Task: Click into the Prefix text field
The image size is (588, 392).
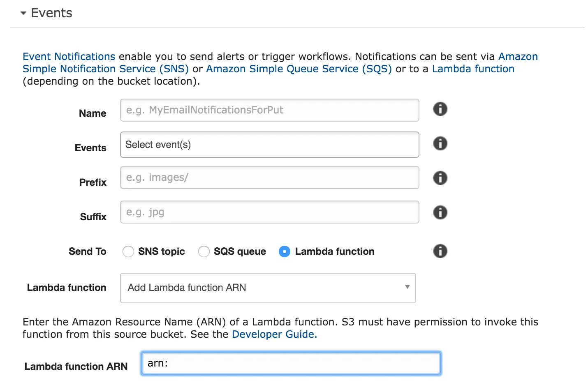Action: click(x=269, y=178)
